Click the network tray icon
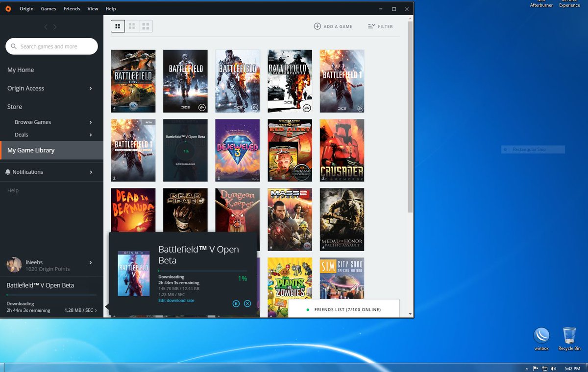The height and width of the screenshot is (372, 588). tap(544, 368)
